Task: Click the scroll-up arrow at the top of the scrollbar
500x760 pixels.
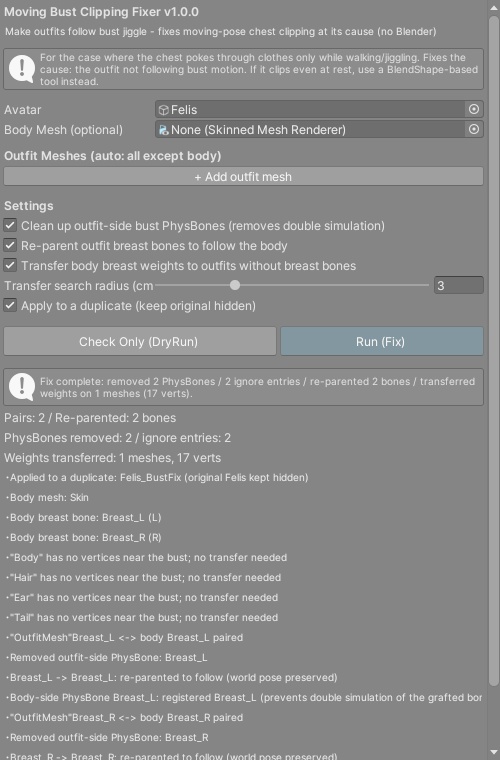Action: coord(494,7)
